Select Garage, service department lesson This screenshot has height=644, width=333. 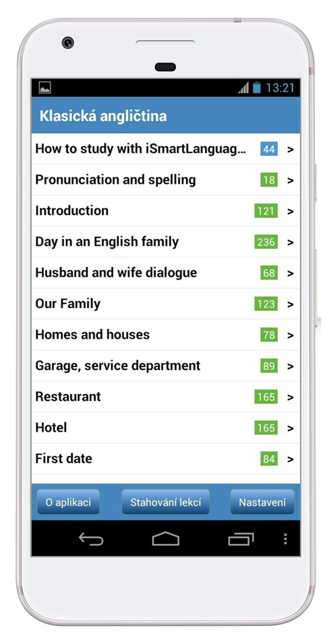166,365
